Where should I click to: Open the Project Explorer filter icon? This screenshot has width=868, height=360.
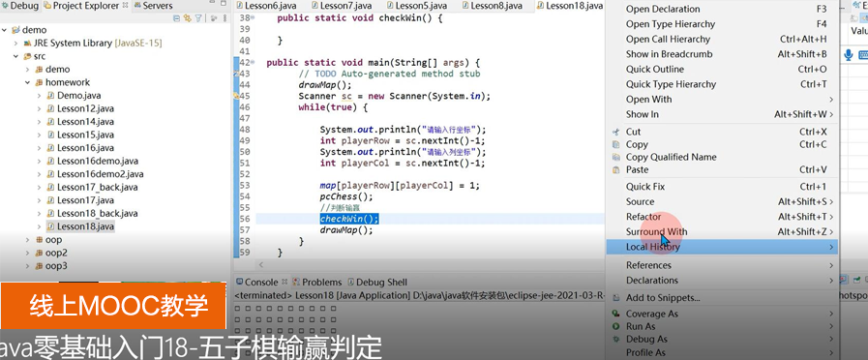[198, 18]
